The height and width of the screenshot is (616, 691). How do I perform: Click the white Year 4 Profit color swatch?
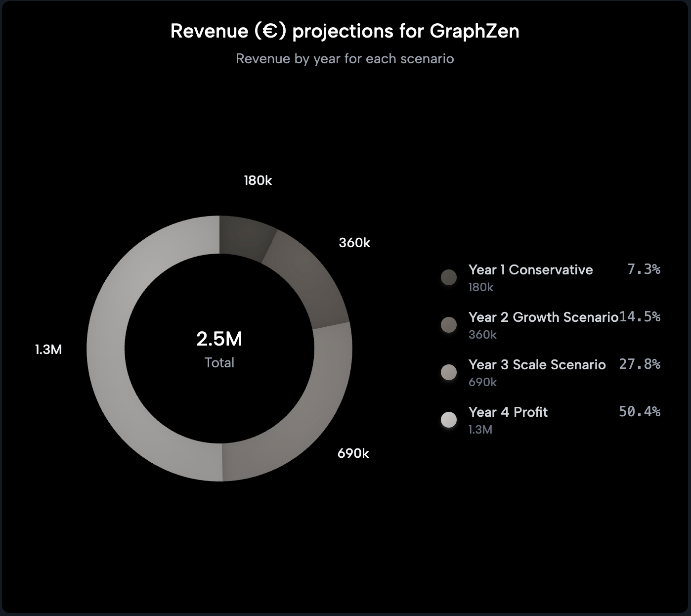tap(449, 420)
